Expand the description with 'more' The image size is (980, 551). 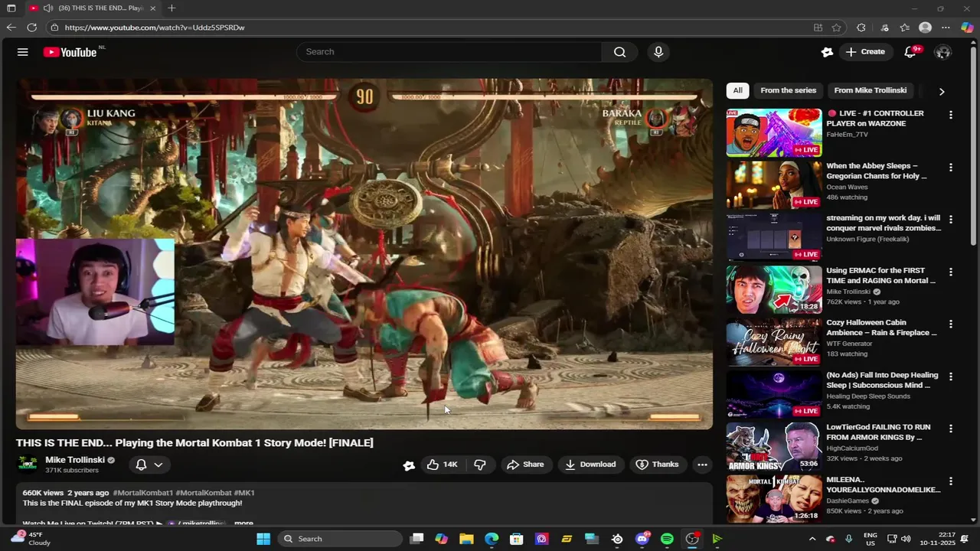[243, 523]
